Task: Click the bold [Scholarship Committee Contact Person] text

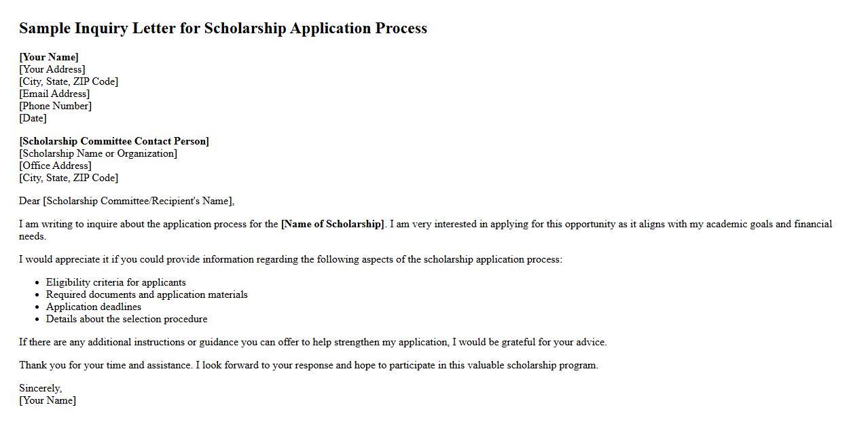Action: click(x=114, y=141)
